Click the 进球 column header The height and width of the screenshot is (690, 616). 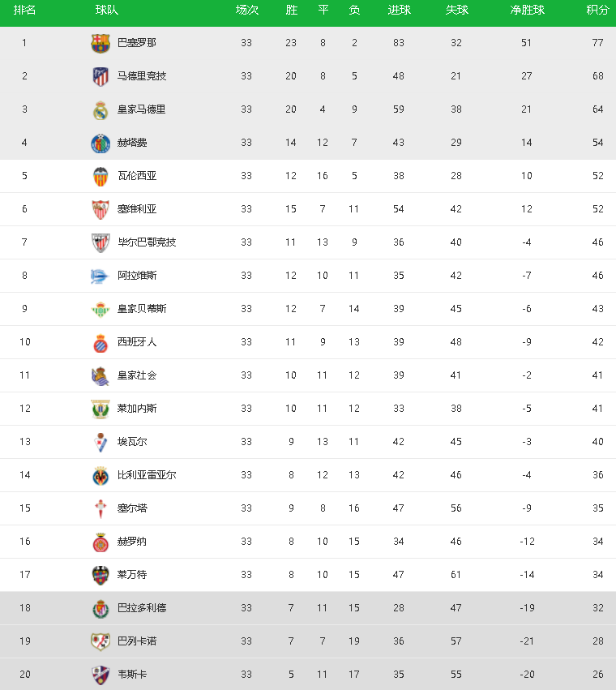click(399, 10)
